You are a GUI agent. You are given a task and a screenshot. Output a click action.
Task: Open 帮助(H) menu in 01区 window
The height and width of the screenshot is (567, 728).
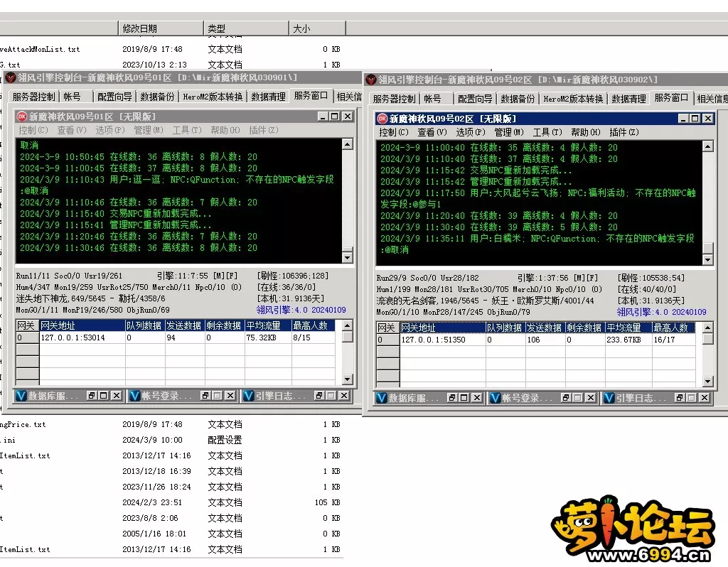point(225,131)
